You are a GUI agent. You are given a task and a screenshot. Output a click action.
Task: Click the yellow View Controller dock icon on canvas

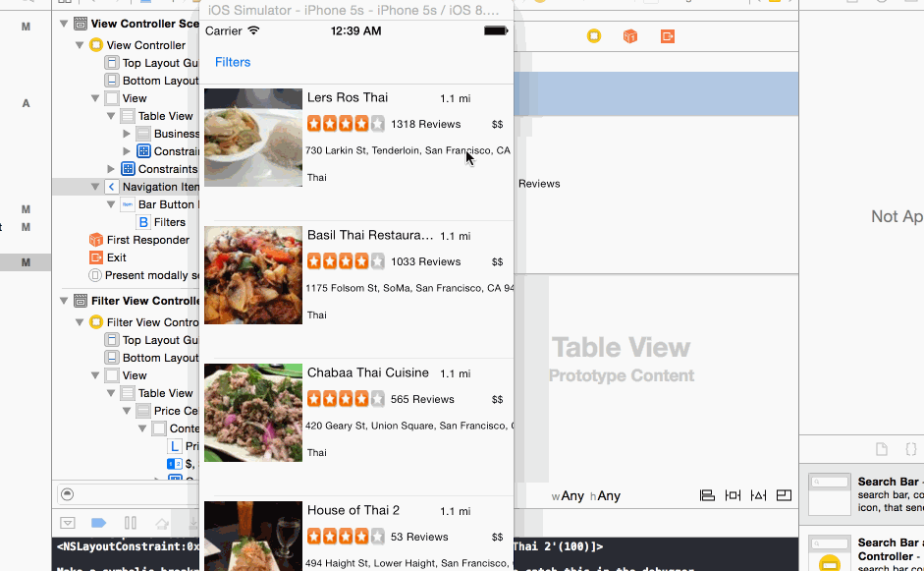point(594,36)
